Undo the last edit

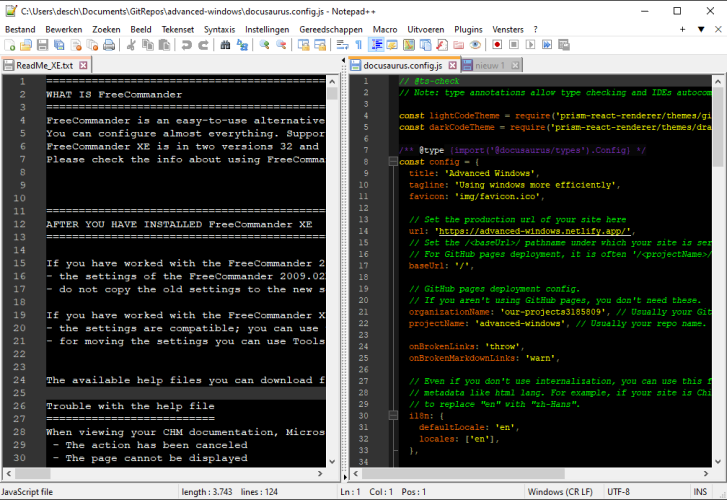point(186,45)
